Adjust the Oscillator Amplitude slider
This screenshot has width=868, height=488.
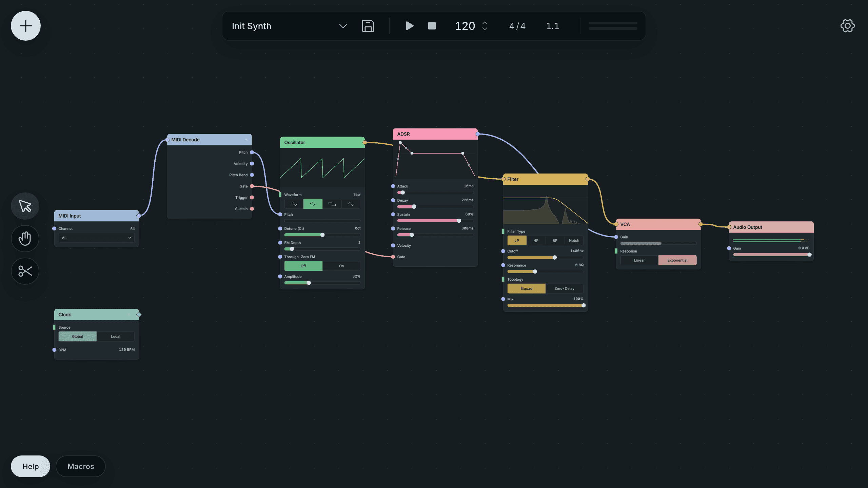[x=322, y=283]
